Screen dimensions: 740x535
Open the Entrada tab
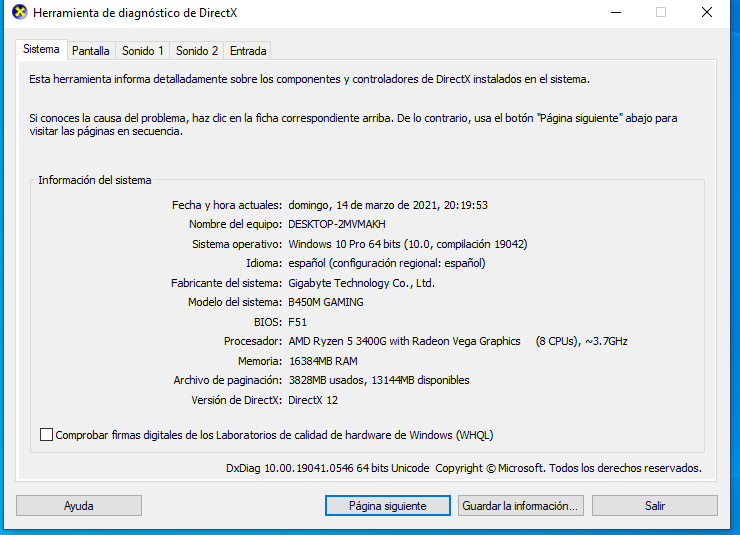pos(248,50)
